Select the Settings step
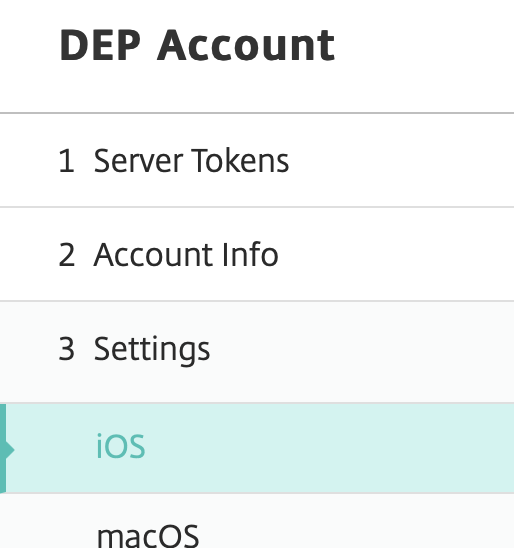The image size is (514, 548). pos(257,352)
